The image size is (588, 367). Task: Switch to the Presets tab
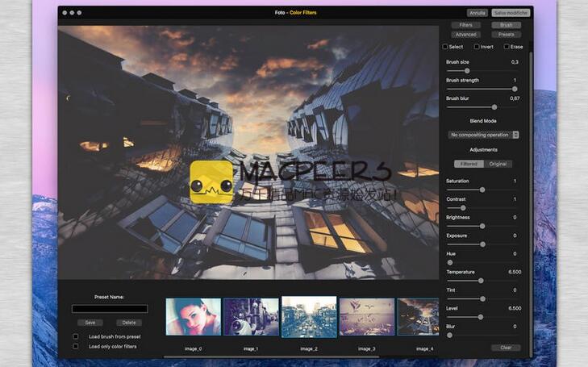(x=506, y=35)
